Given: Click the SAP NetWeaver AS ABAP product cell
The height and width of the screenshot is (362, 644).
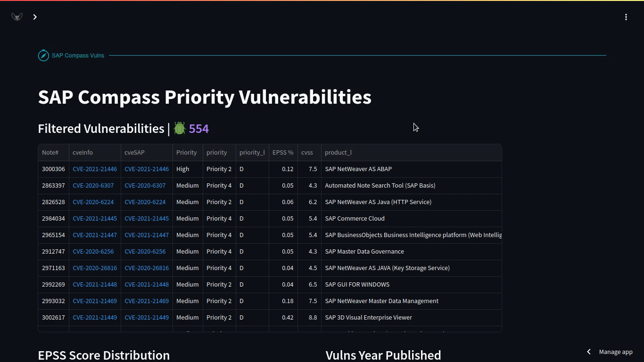Looking at the screenshot, I should tap(412, 169).
